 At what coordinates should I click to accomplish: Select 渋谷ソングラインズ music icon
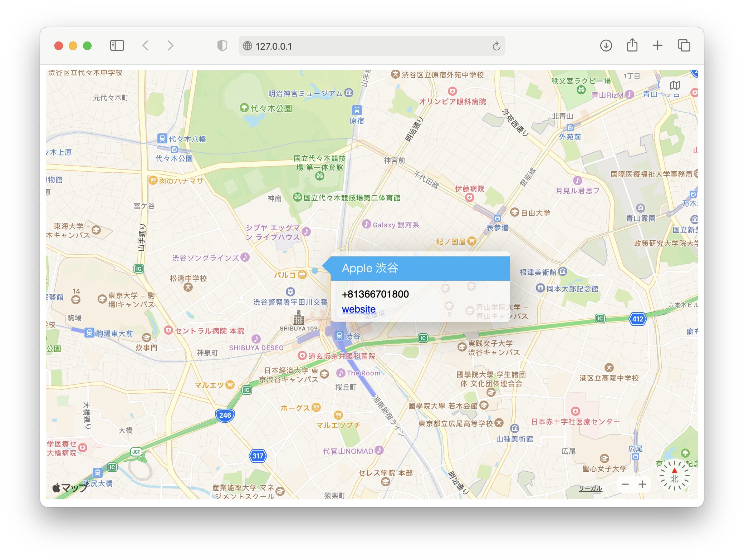245,257
